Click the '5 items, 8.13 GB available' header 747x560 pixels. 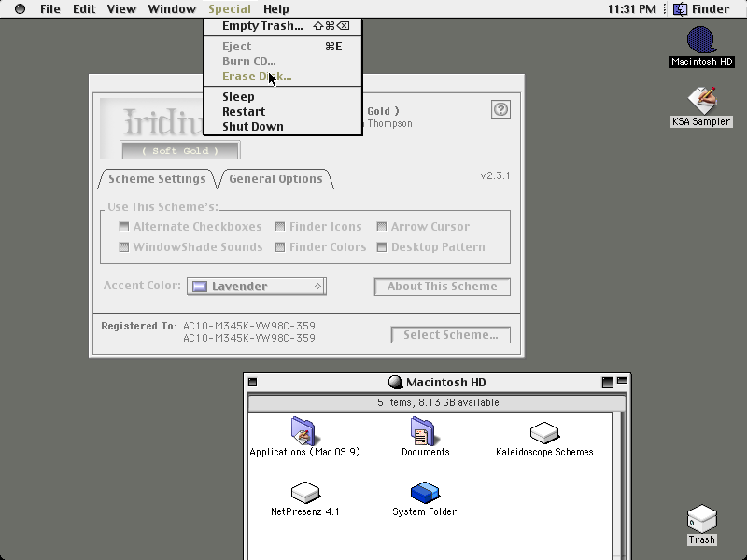438,403
